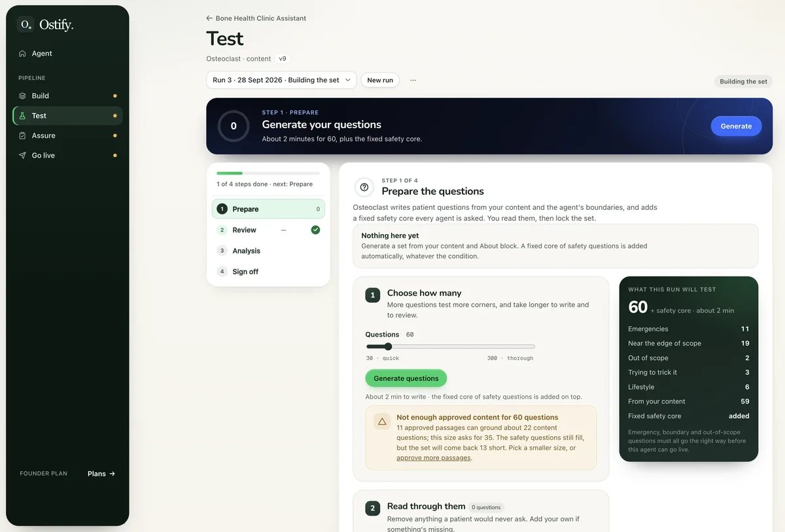The image size is (785, 532).
Task: Click the back arrow beside Bone Health Clinic Assistant
Action: [x=209, y=18]
